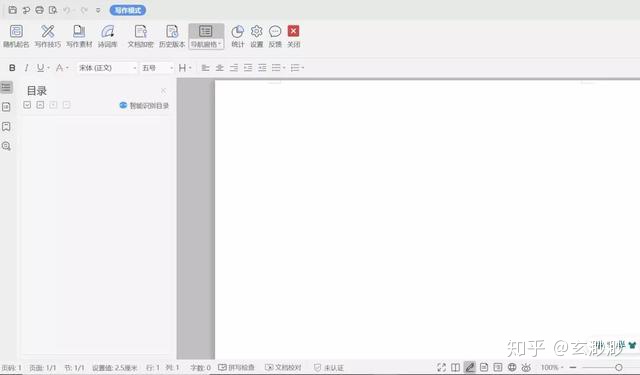Toggle italic formatting

[x=26, y=68]
